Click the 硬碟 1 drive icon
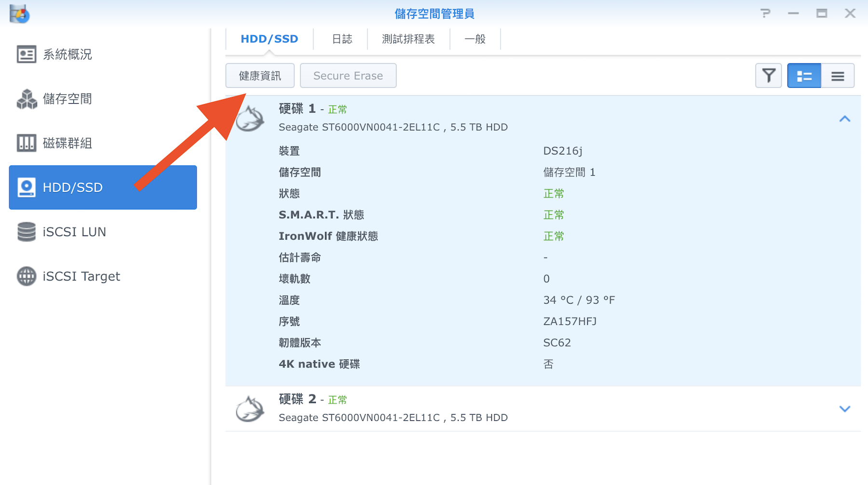Viewport: 868px width, 485px height. (x=250, y=119)
